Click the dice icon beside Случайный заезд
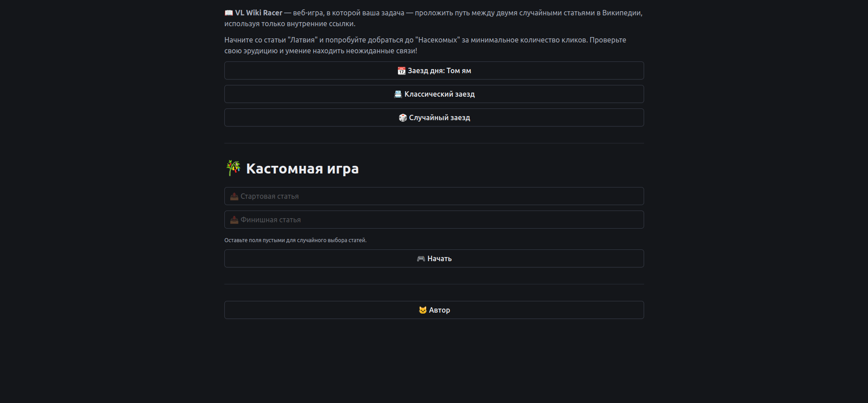The image size is (868, 403). coord(403,118)
